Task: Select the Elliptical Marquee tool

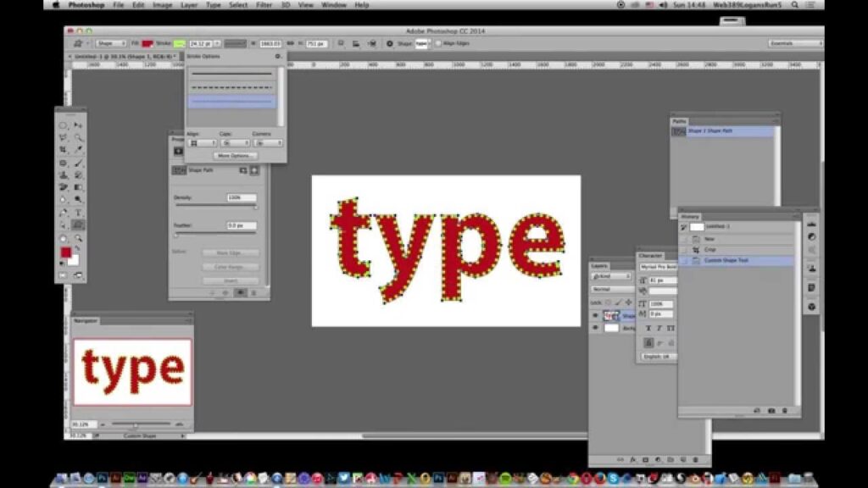Action: (x=64, y=125)
